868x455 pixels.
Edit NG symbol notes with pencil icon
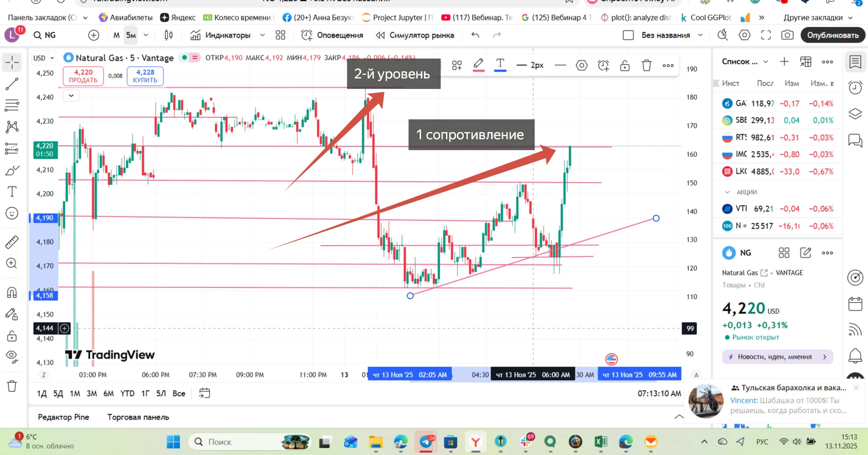pos(805,253)
